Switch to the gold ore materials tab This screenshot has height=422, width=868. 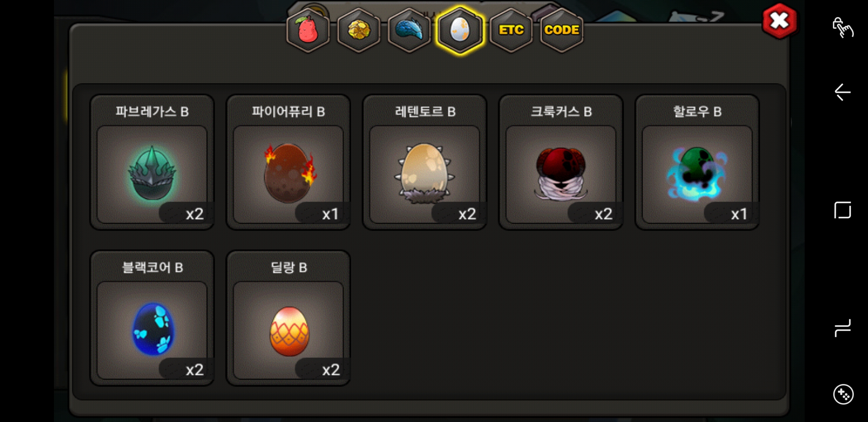coord(359,30)
